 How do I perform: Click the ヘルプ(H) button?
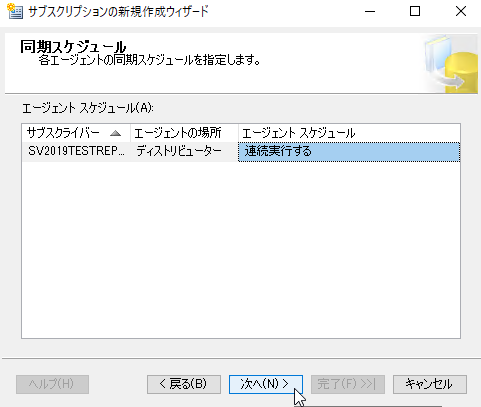[x=52, y=384]
